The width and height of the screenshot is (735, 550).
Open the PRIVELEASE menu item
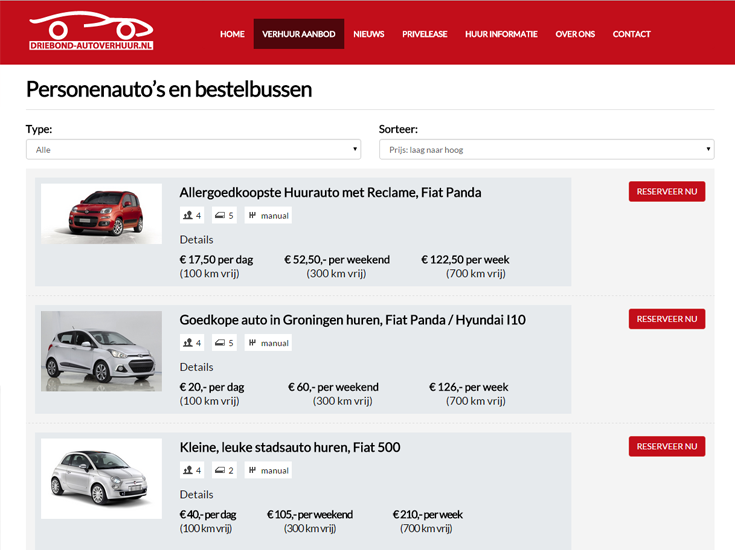(424, 34)
